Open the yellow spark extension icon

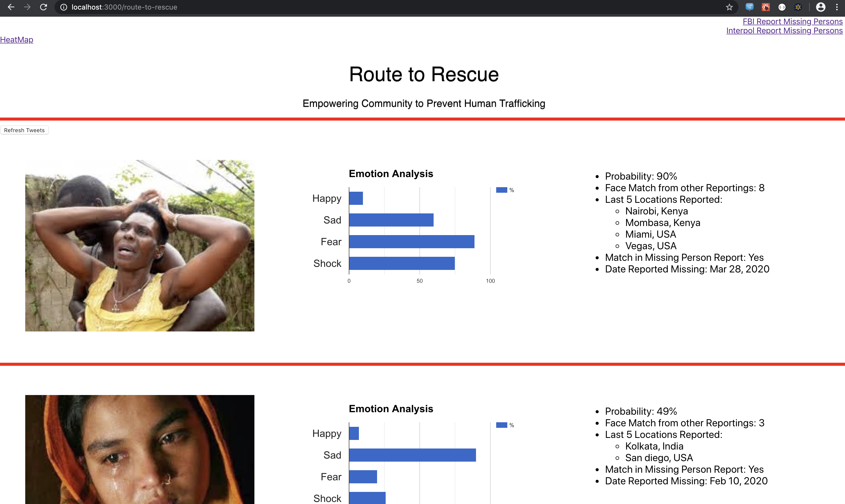point(798,7)
